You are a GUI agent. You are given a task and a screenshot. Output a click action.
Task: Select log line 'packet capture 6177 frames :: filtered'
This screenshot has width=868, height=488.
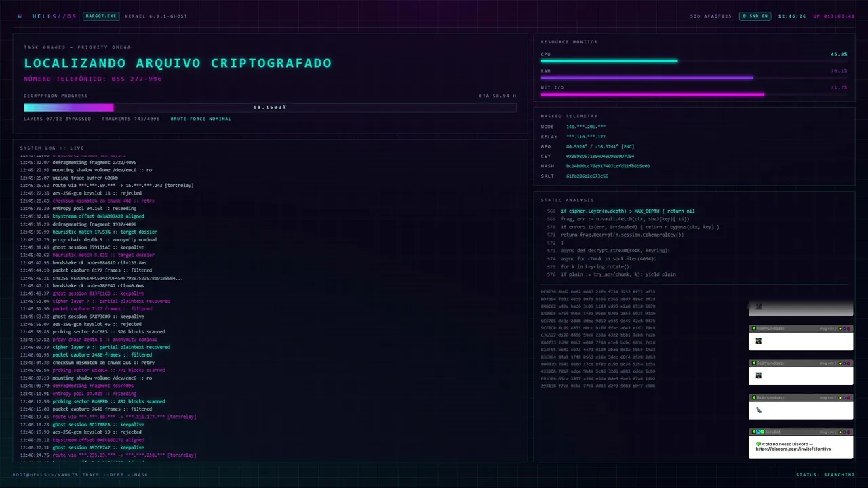tap(85, 270)
